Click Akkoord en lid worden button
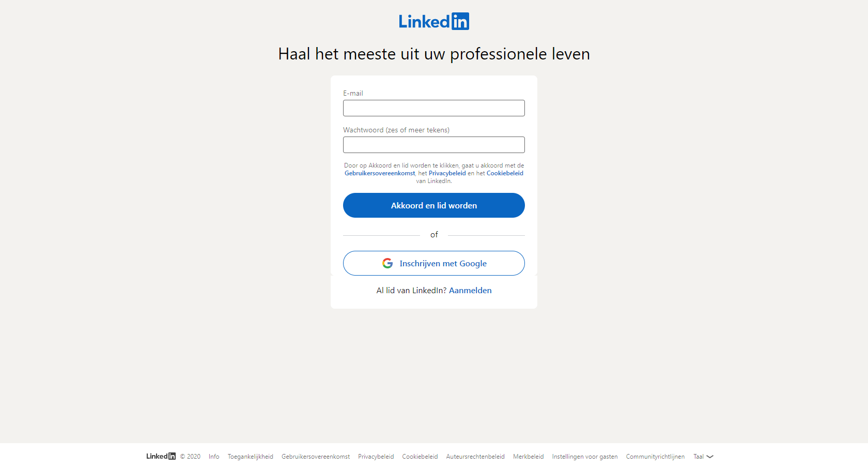The width and height of the screenshot is (868, 469). pyautogui.click(x=434, y=205)
